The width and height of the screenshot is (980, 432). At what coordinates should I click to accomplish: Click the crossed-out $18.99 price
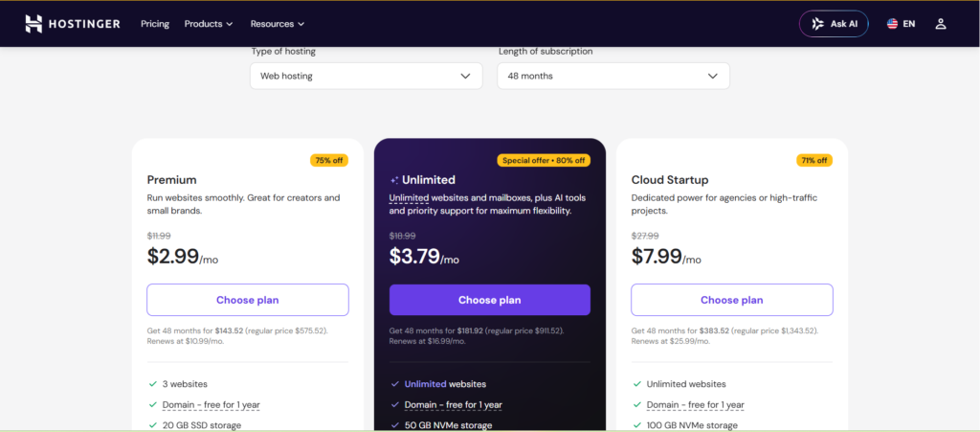(401, 236)
